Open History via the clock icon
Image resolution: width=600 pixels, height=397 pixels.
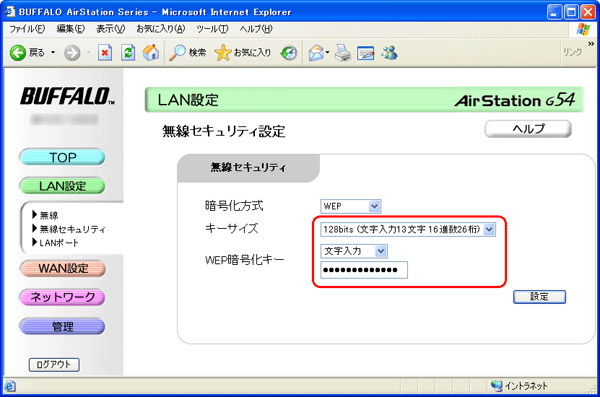click(289, 53)
